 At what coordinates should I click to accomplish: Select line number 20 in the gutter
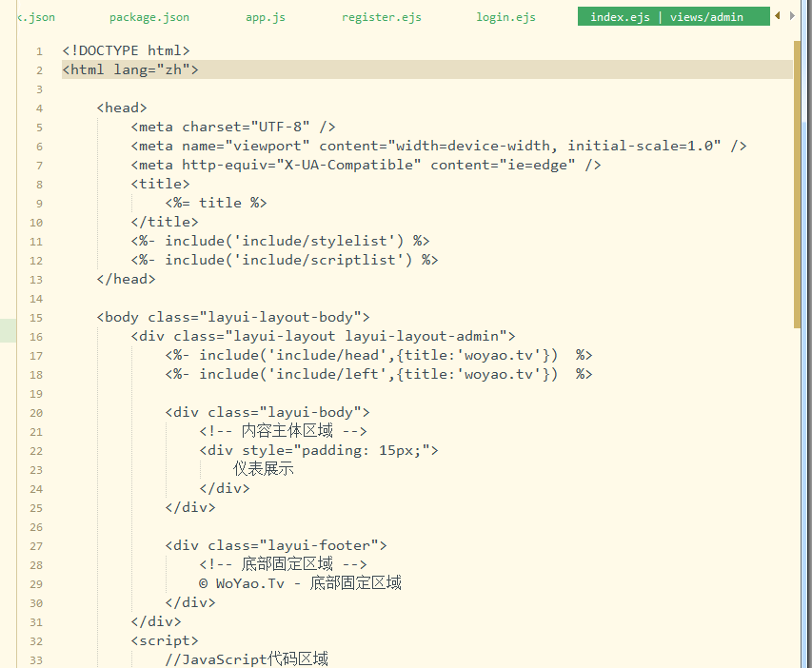tap(36, 413)
